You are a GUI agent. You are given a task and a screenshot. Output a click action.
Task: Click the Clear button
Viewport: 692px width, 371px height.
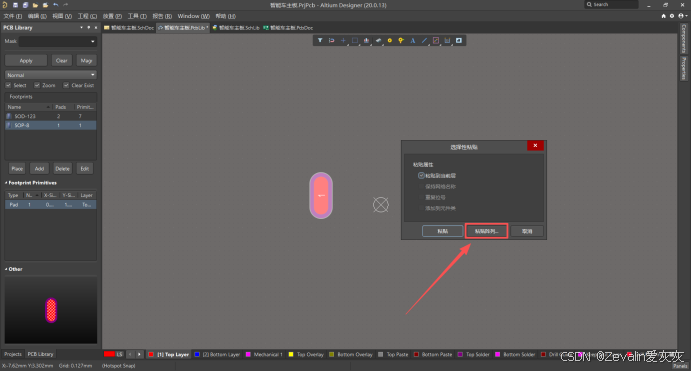pos(62,60)
